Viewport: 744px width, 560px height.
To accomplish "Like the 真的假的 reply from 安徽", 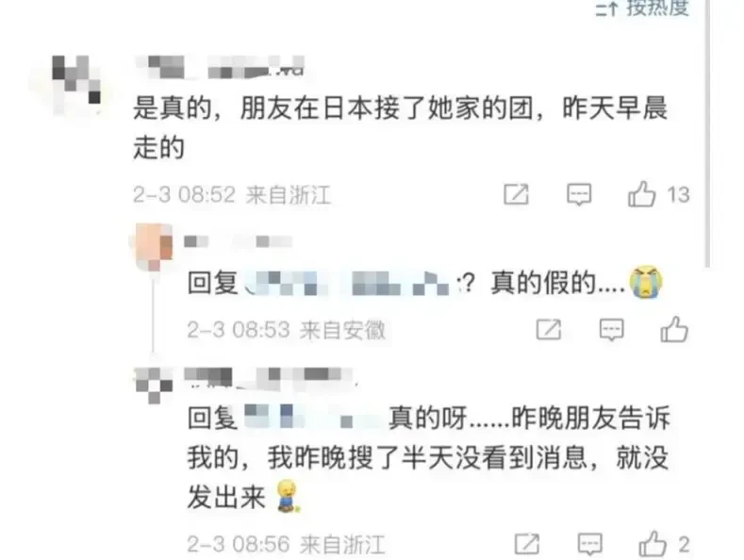I will pos(674,329).
